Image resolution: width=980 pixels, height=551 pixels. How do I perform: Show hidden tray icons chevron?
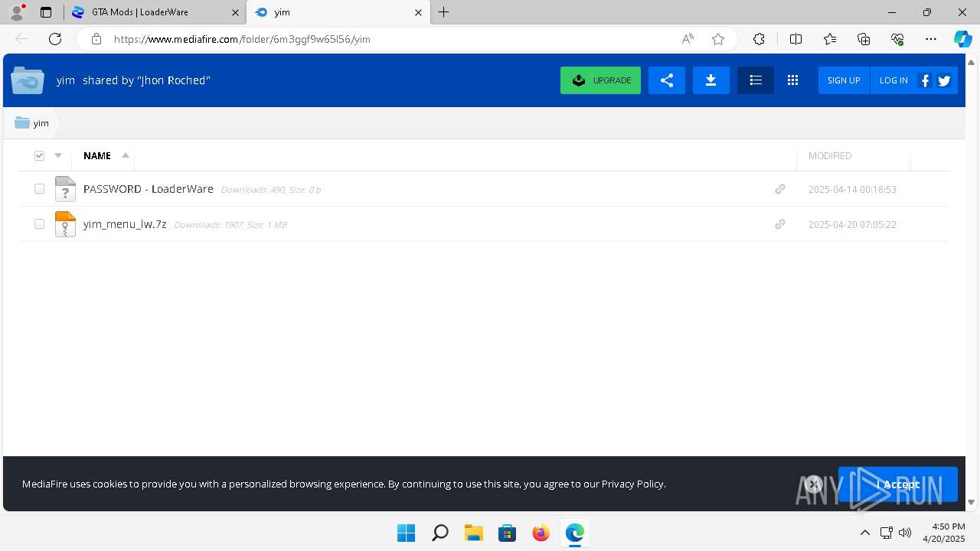(x=864, y=533)
